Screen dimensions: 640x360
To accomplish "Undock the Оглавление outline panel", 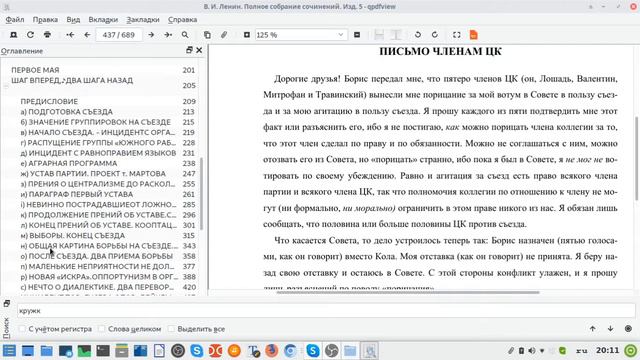I will [189, 50].
